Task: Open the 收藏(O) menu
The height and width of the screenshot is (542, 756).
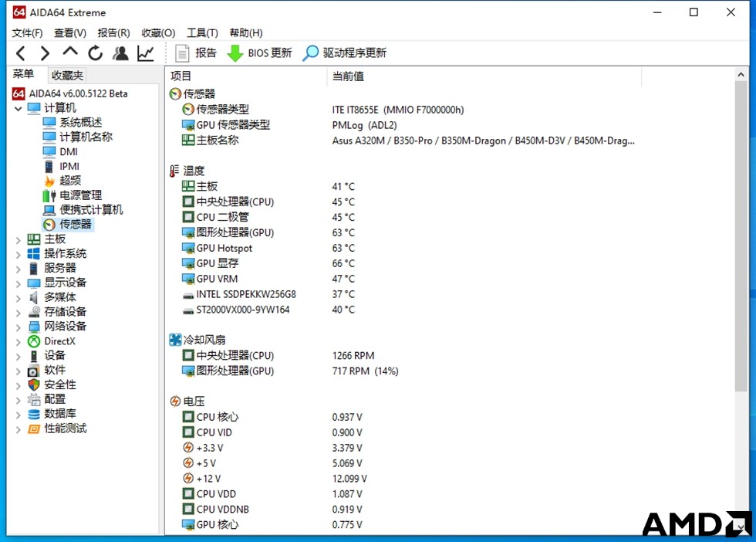Action: coord(158,33)
